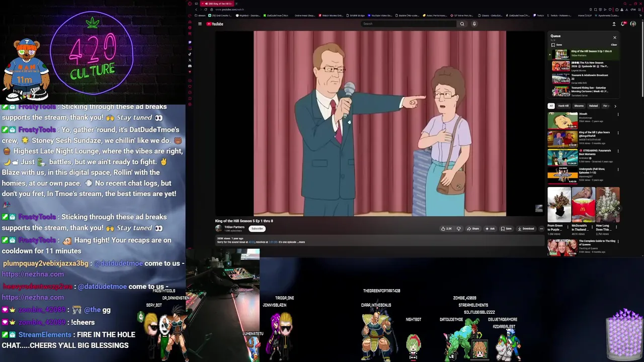644x362 pixels.
Task: Activate voice search microphone icon
Action: point(474,24)
